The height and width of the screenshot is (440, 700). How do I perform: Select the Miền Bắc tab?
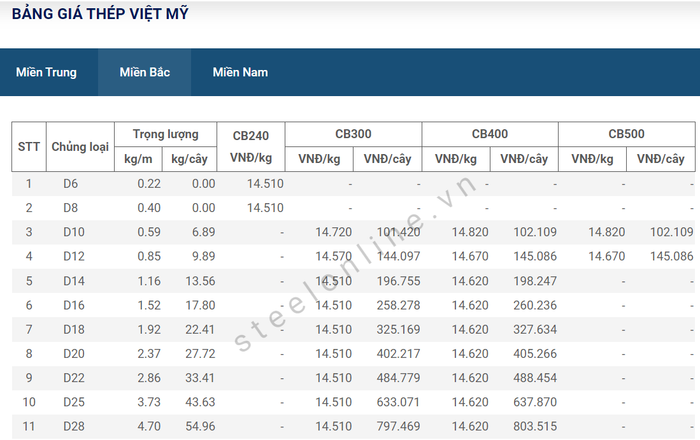point(144,72)
